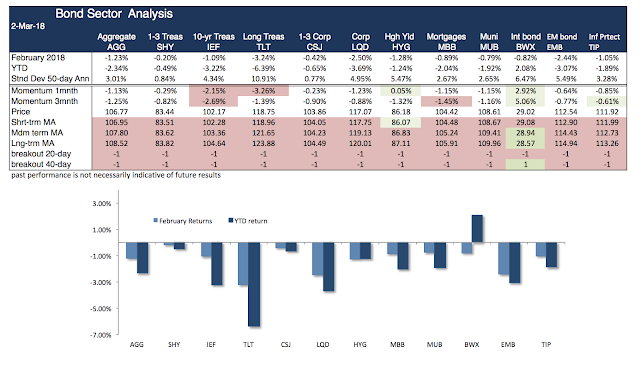Select the Hgh Yld HYG column header
Screen dimensions: 640x377
(x=399, y=42)
